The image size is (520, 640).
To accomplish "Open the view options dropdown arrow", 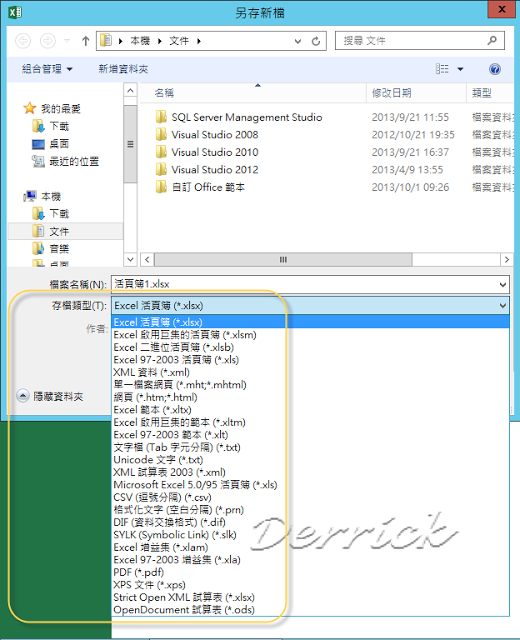I will click(x=460, y=69).
